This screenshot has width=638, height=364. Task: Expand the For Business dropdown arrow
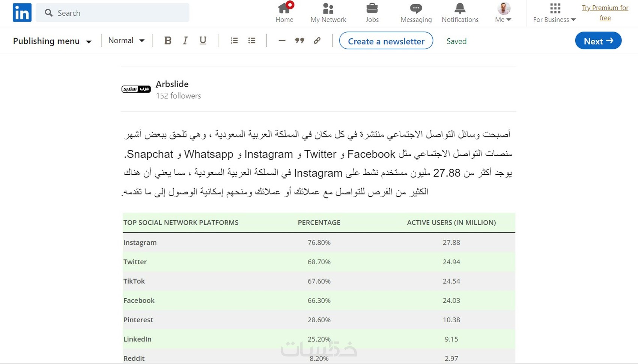click(573, 20)
